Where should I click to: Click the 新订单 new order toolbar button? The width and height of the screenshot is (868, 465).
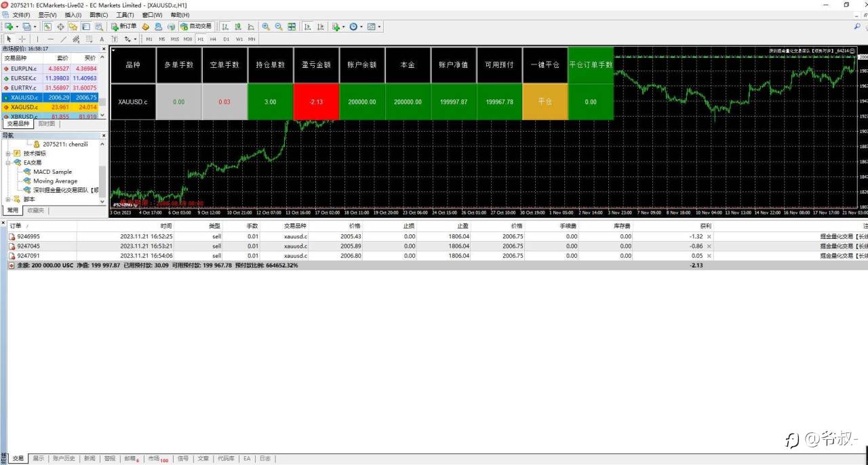(x=124, y=26)
